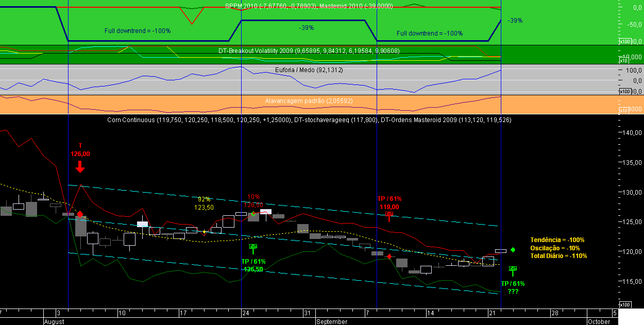Select the red diamond marker in September
Screen dimensions: 644x325
tap(390, 256)
